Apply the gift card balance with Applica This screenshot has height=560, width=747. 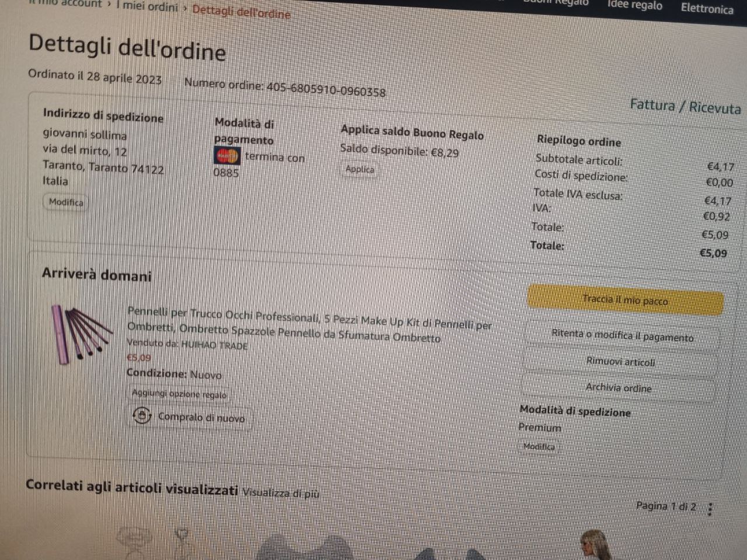359,169
